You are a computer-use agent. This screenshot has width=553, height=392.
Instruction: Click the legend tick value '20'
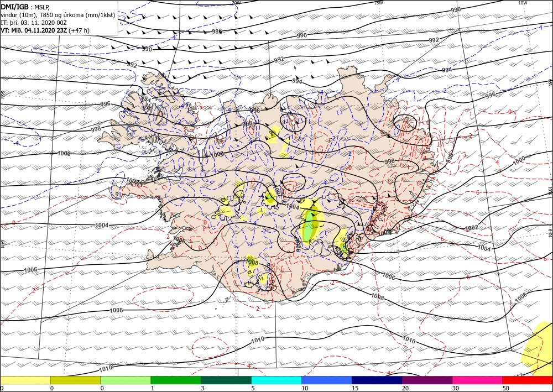tap(405, 388)
